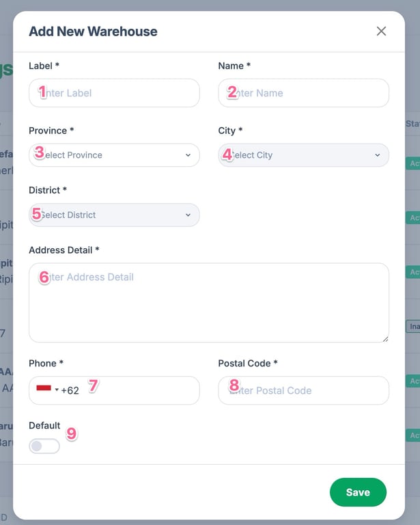The width and height of the screenshot is (420, 525).
Task: Click the pink number 7 marker in Phone field
Action: coord(94,386)
